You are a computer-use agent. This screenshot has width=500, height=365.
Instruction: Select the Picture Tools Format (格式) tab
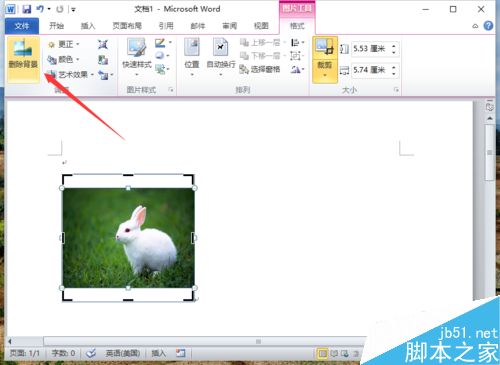click(x=297, y=26)
